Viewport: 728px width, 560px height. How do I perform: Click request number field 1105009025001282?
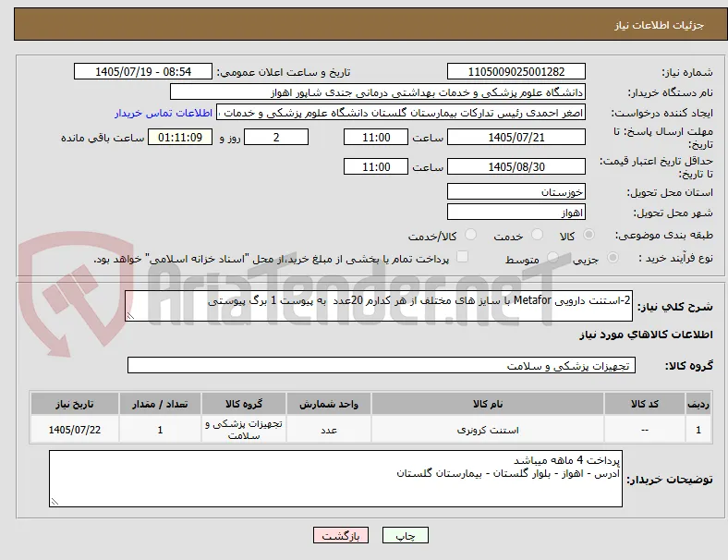pyautogui.click(x=516, y=71)
